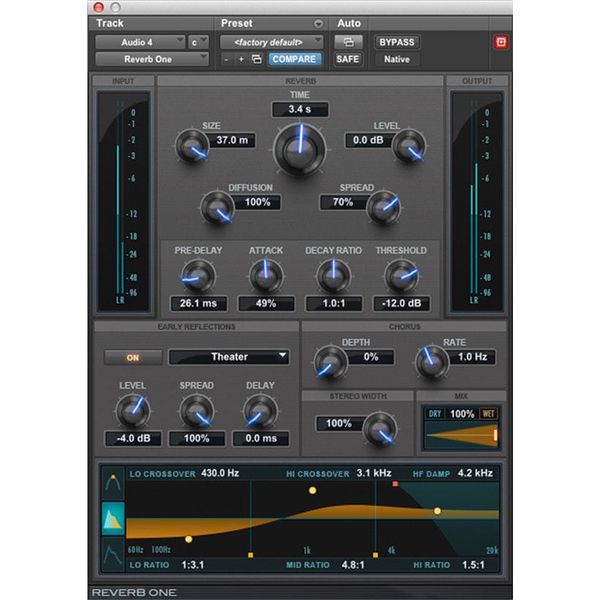
Task: Toggle Early Reflections ON button
Action: click(133, 357)
